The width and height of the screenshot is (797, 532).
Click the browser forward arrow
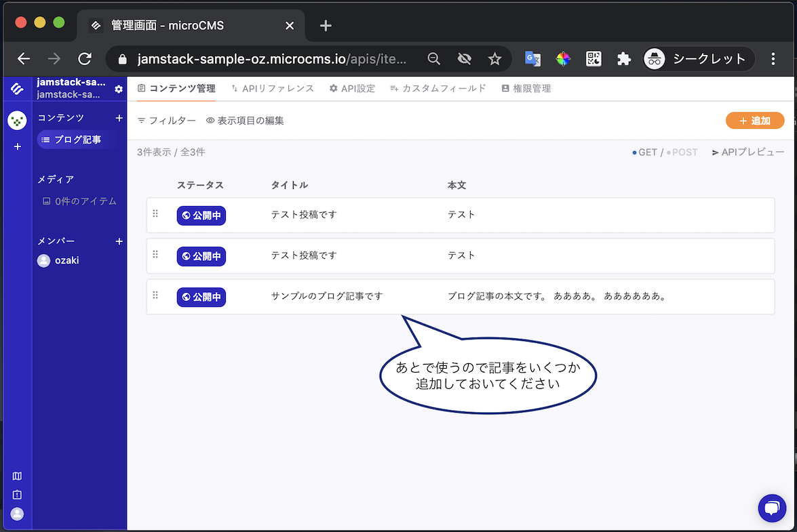(x=54, y=59)
